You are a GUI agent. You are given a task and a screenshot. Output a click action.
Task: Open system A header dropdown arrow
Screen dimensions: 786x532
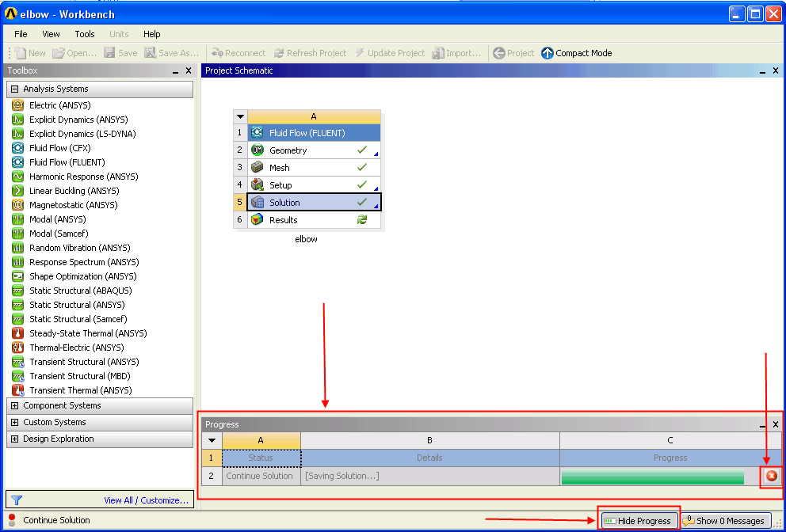tap(241, 117)
